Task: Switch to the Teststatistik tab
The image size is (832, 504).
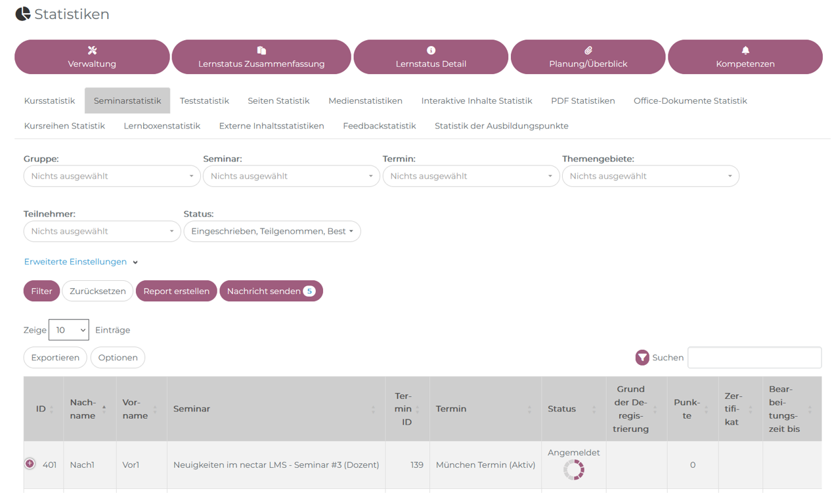Action: tap(204, 101)
